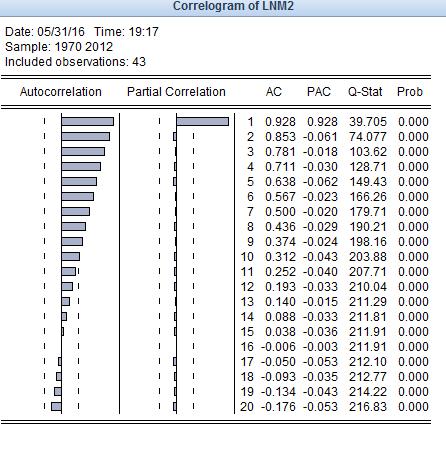Click the lag 1 autocorrelation bar

(x=88, y=121)
